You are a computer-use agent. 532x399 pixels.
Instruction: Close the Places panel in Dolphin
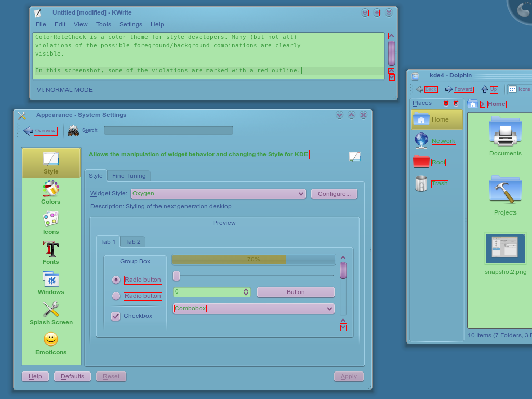(456, 103)
